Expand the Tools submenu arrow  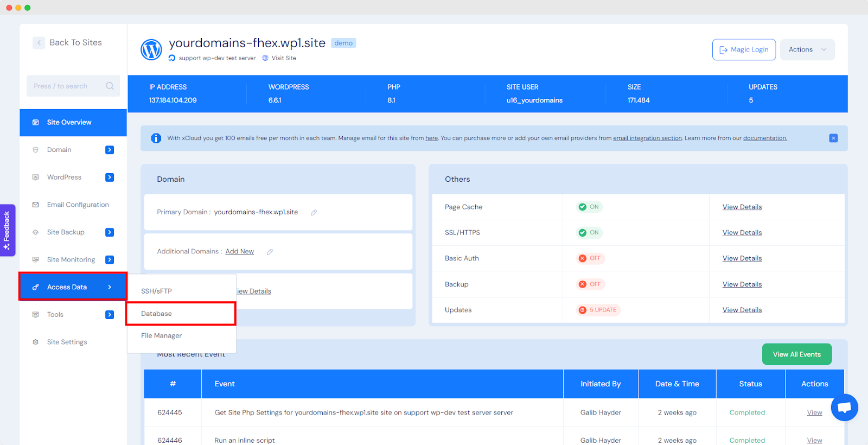tap(110, 315)
